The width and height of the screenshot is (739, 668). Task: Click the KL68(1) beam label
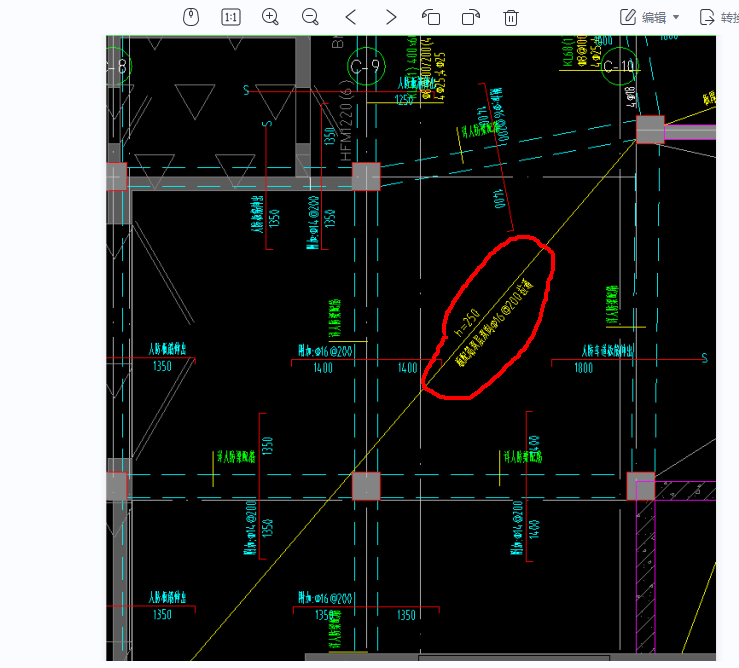(x=568, y=50)
